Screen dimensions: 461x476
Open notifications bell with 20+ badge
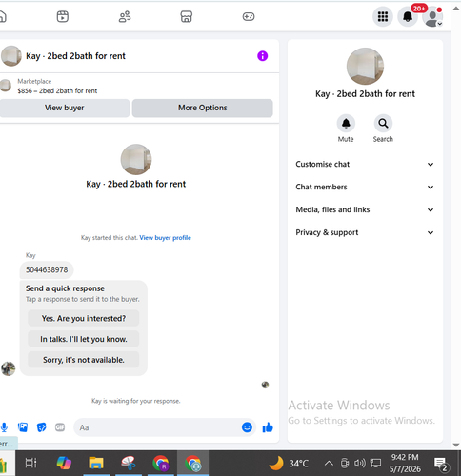pos(408,16)
